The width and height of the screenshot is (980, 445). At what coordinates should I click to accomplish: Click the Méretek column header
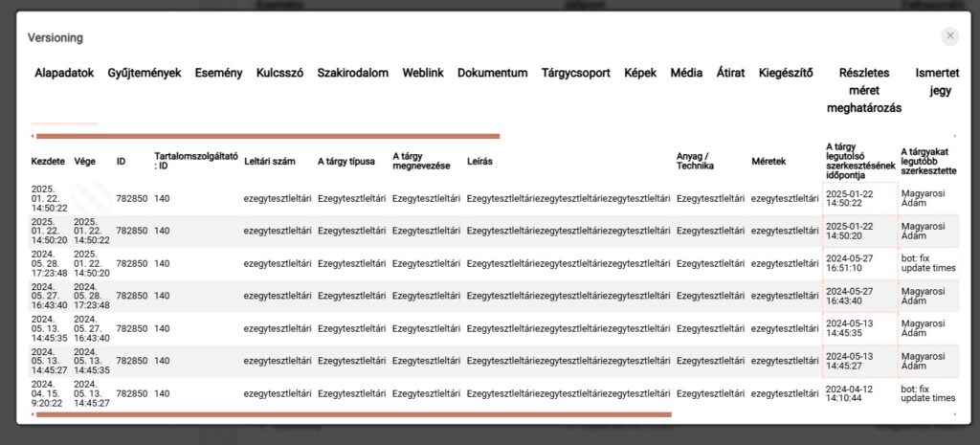pyautogui.click(x=768, y=161)
